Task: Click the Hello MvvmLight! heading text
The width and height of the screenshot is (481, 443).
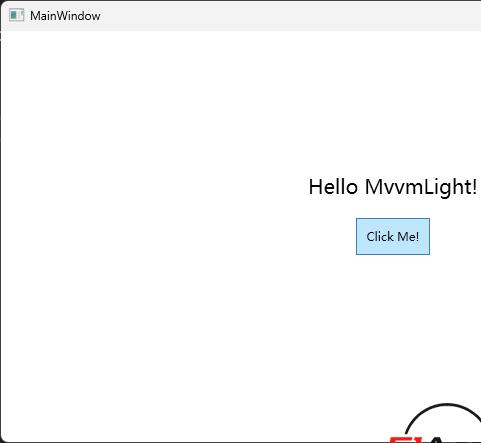Action: pyautogui.click(x=393, y=187)
